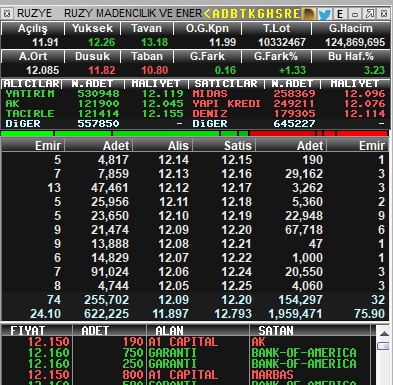This screenshot has height=385, width=393.
Task: Click the 1,959,471 total value
Action: pos(295,314)
